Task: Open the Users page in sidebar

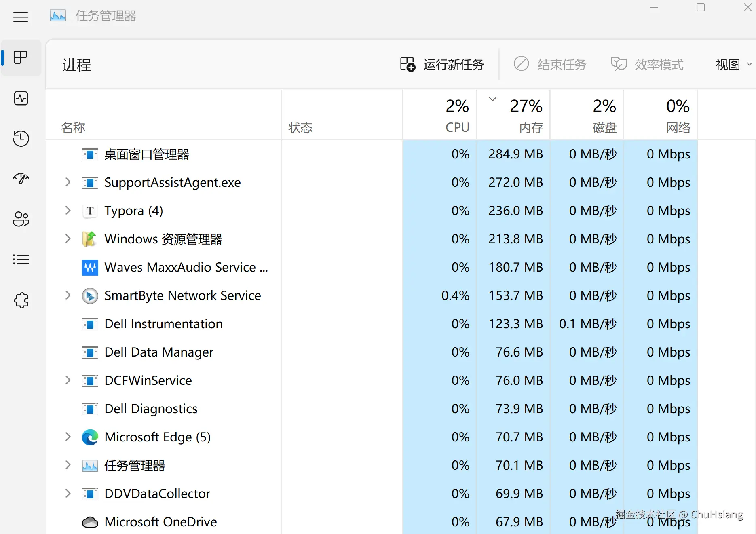Action: click(x=21, y=219)
